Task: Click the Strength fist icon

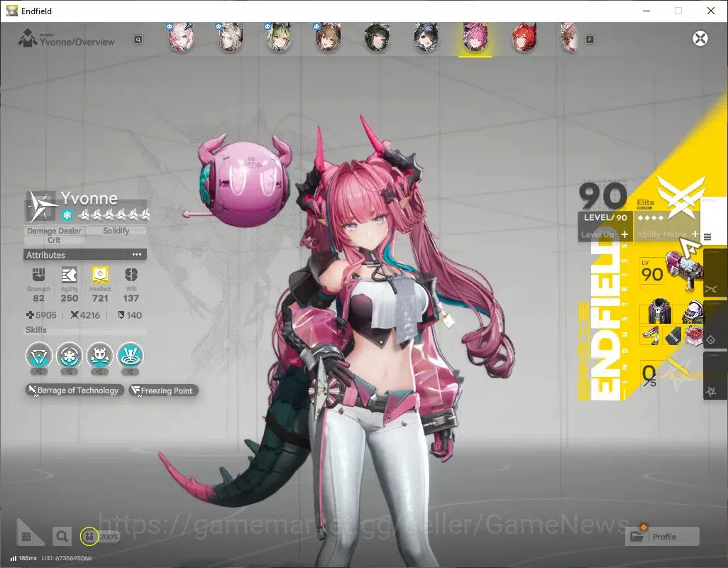Action: pyautogui.click(x=38, y=275)
